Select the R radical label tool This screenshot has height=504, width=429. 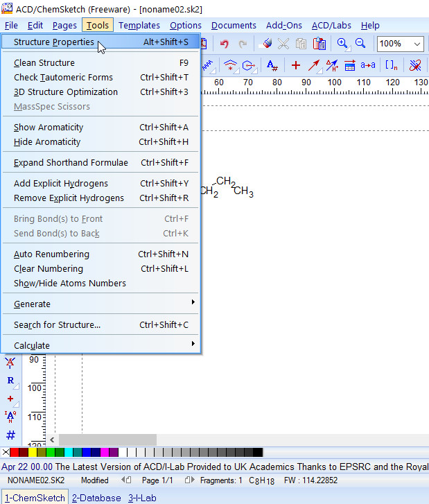pyautogui.click(x=11, y=381)
